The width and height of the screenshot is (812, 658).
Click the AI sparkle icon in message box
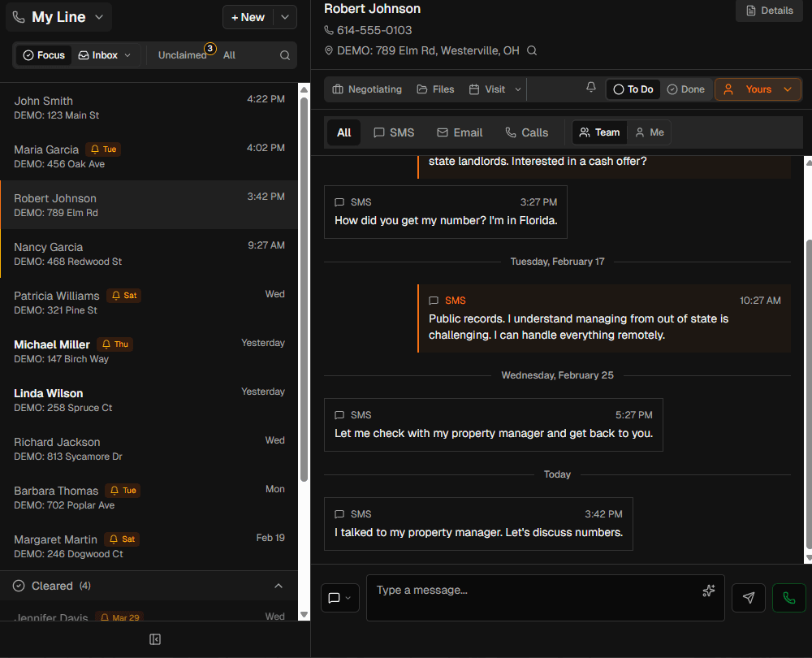708,591
